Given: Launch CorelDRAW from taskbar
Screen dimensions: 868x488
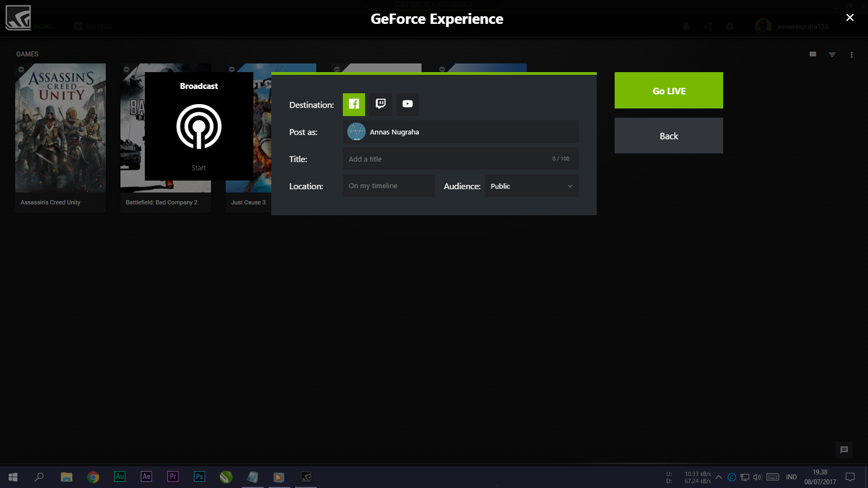Looking at the screenshot, I should (226, 477).
